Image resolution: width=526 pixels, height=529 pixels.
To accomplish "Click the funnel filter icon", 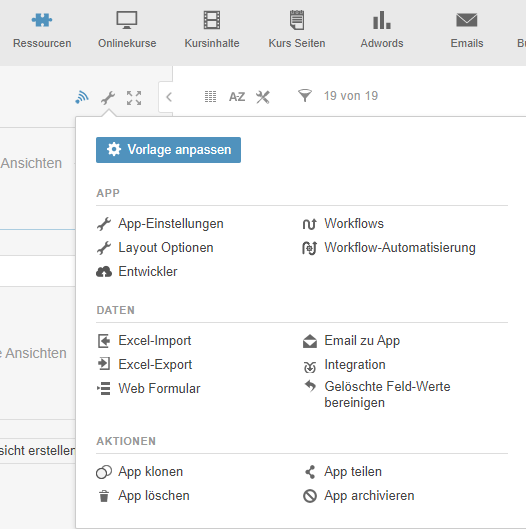I will (x=305, y=96).
